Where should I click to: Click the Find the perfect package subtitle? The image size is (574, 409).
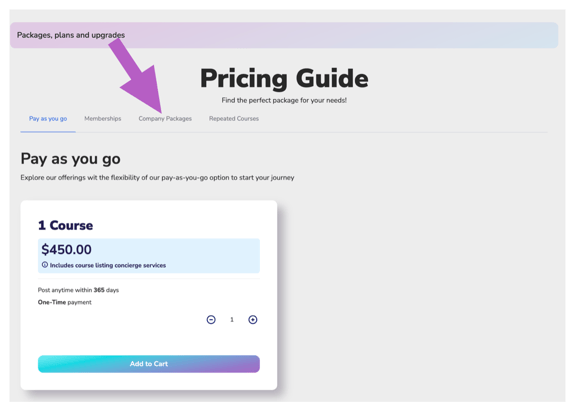tap(284, 100)
